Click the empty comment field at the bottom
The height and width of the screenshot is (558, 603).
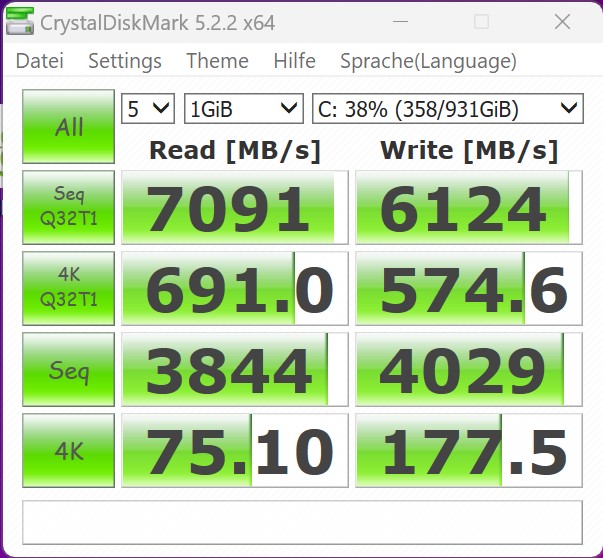(303, 523)
